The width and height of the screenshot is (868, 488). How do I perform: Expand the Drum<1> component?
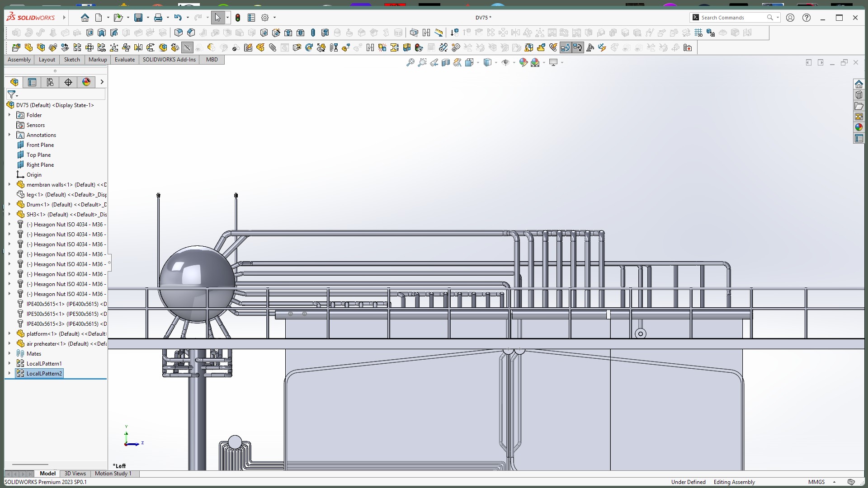tap(9, 204)
